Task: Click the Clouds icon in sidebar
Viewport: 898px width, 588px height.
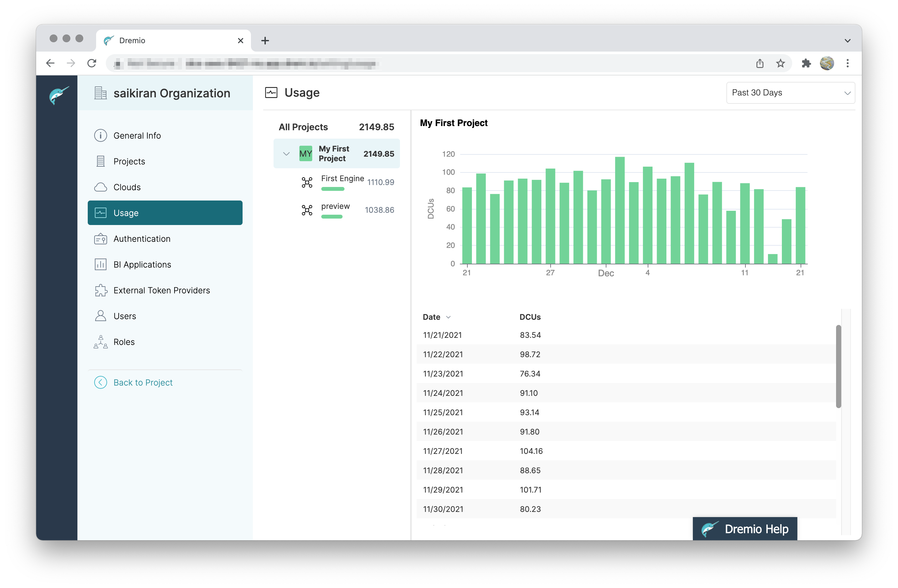Action: 100,187
